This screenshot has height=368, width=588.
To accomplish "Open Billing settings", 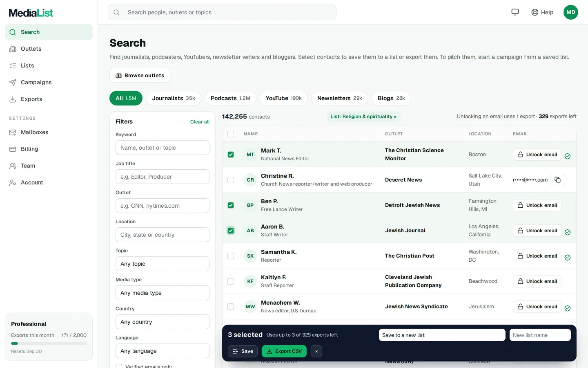I will pos(49,149).
